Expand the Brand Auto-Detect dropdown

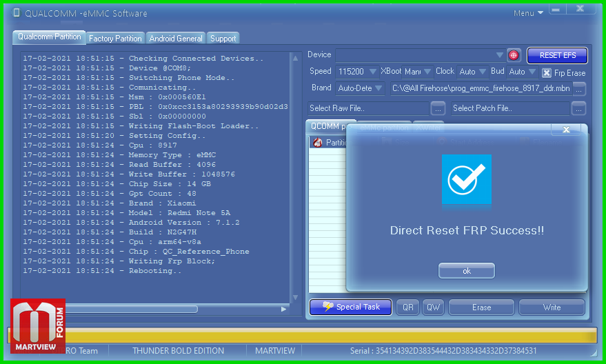378,88
